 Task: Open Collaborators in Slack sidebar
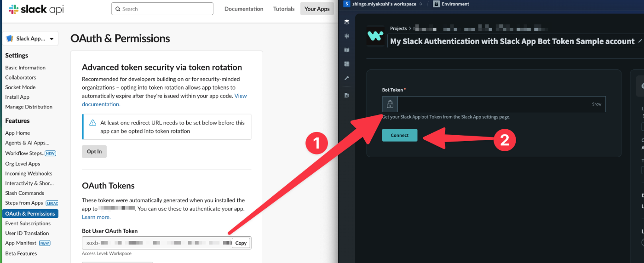pyautogui.click(x=21, y=77)
